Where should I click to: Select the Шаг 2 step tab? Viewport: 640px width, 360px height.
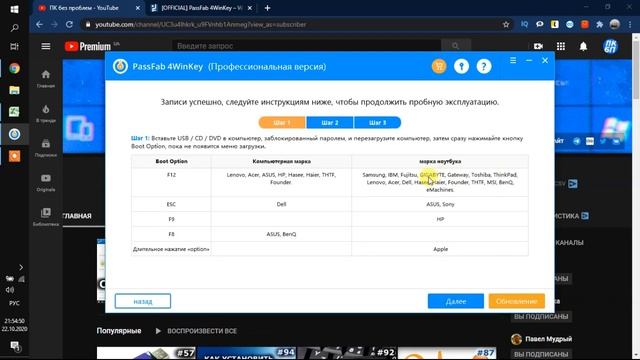tap(330, 122)
